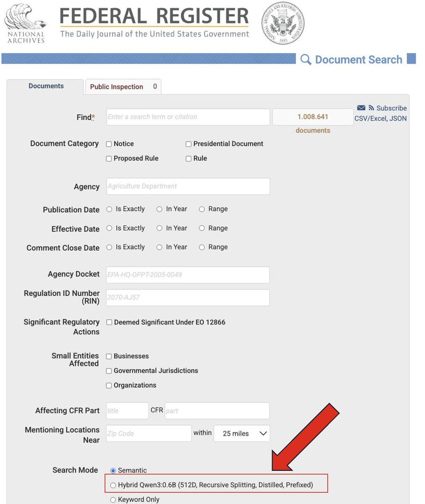Click the RSS feed icon
This screenshot has height=504, width=425.
point(372,108)
